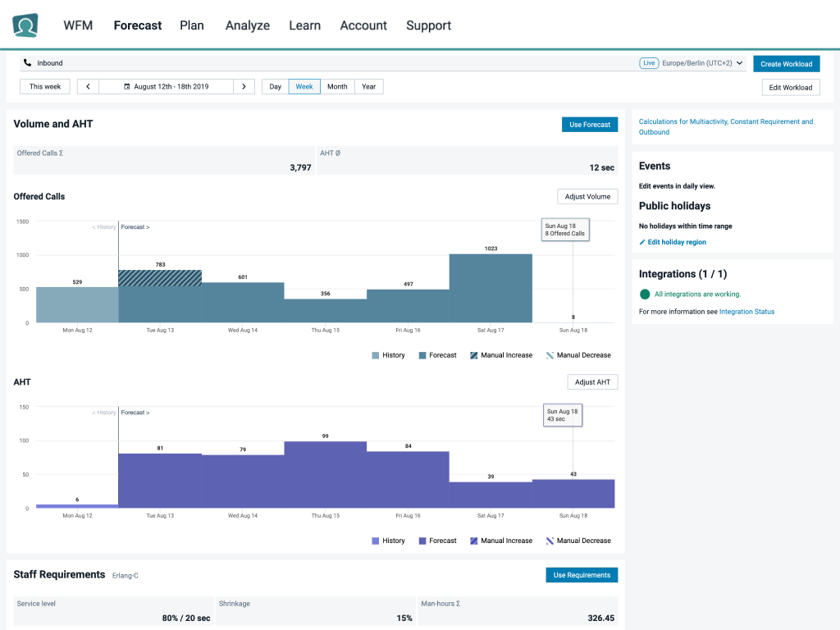Open the Integration Status link
840x630 pixels.
point(746,311)
